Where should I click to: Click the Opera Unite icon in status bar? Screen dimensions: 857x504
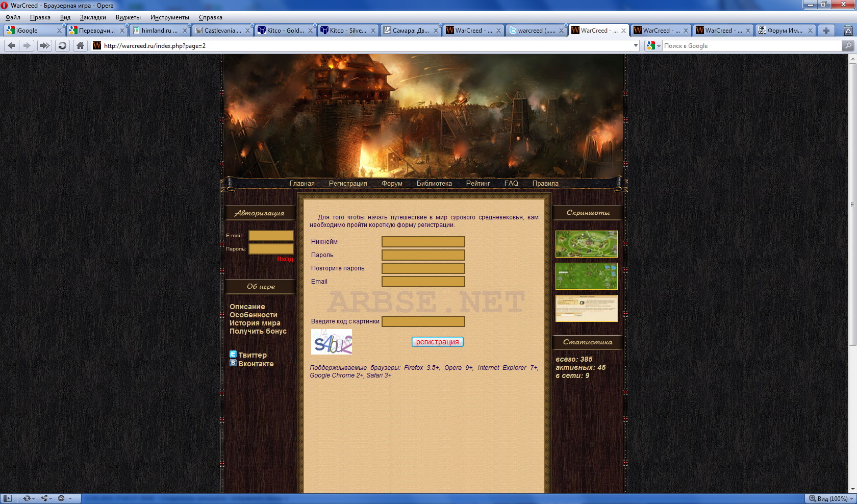(x=45, y=498)
